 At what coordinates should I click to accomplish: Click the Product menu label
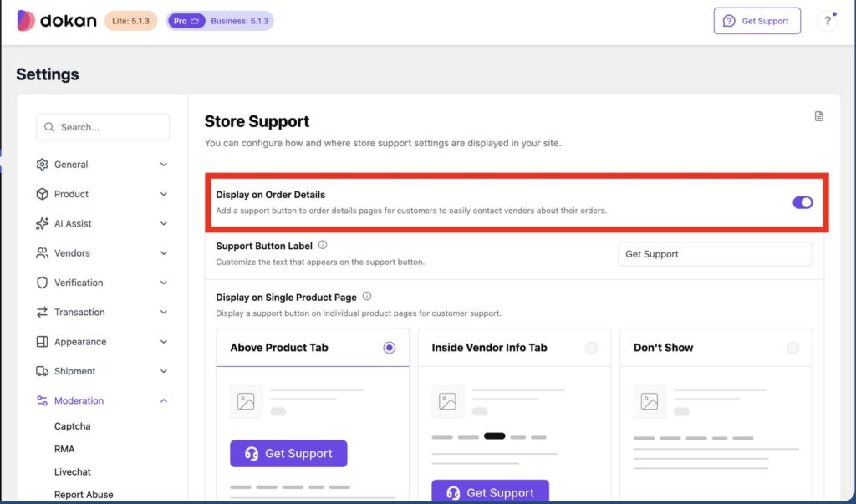click(x=71, y=194)
